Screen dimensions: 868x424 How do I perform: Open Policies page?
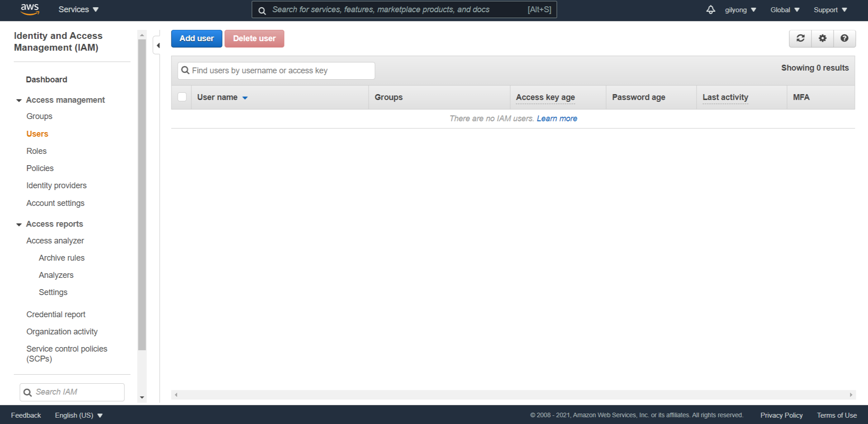[40, 168]
